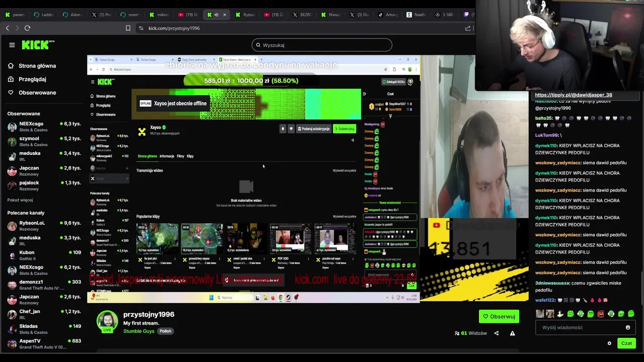This screenshot has width=644, height=362.
Task: Open Skladas Slots & Casino channel
Action: click(44, 329)
